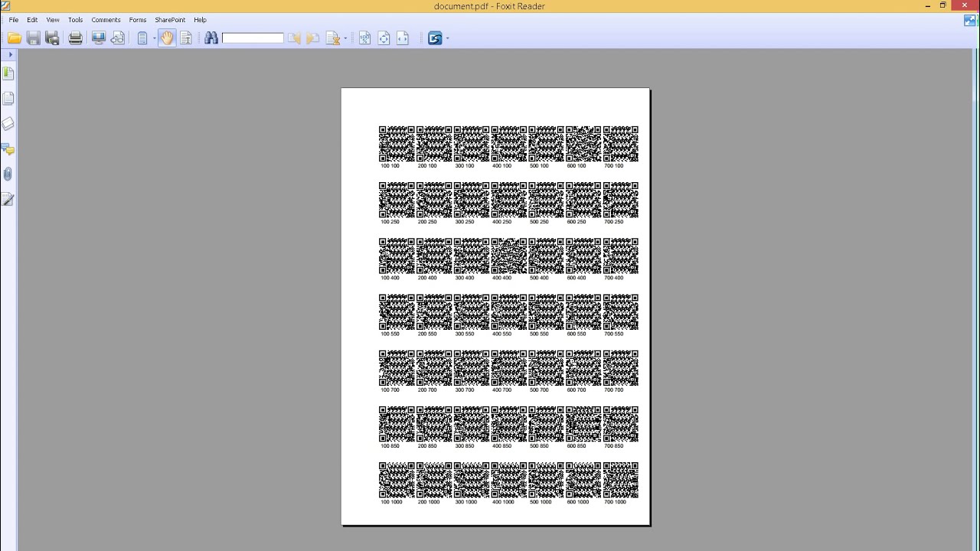Click the label text "500 550"

pos(539,334)
